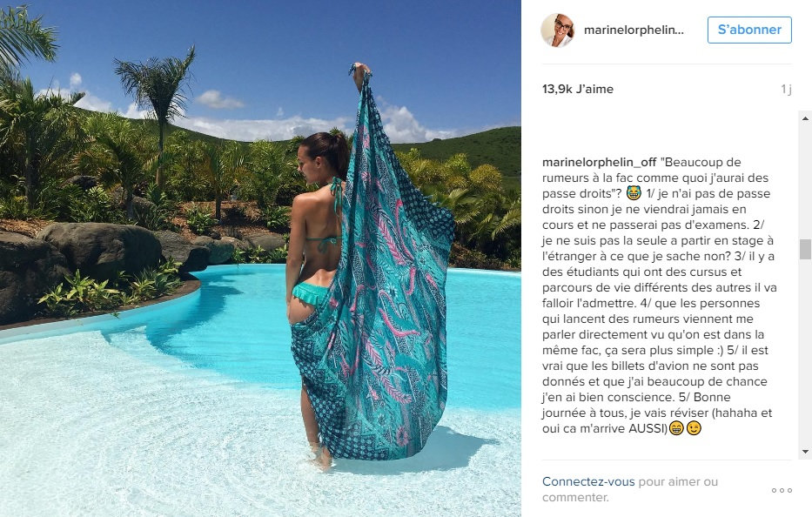
Task: Click the scrollbar up arrow in comments
Action: [x=805, y=118]
